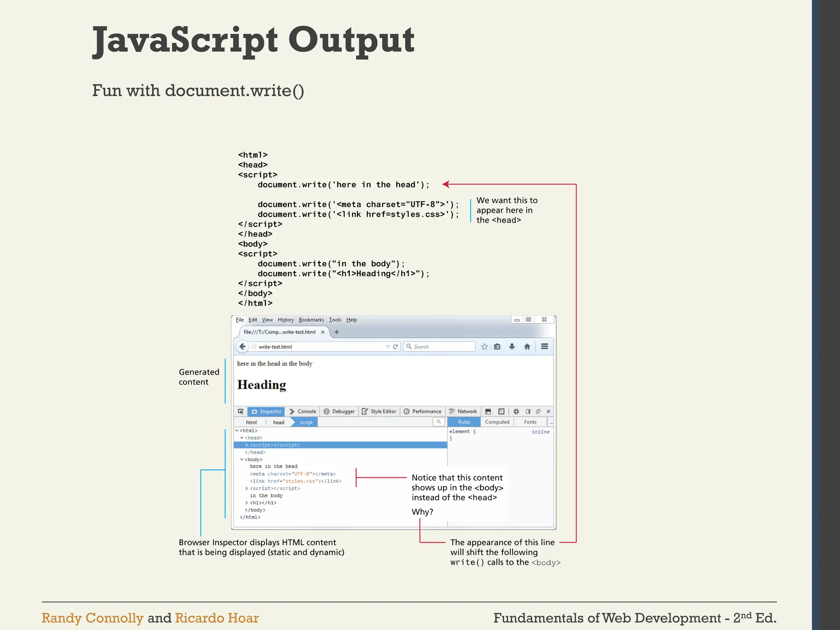Viewport: 840px width, 630px height.
Task: Toggle split console icon in devtools
Action: [488, 411]
